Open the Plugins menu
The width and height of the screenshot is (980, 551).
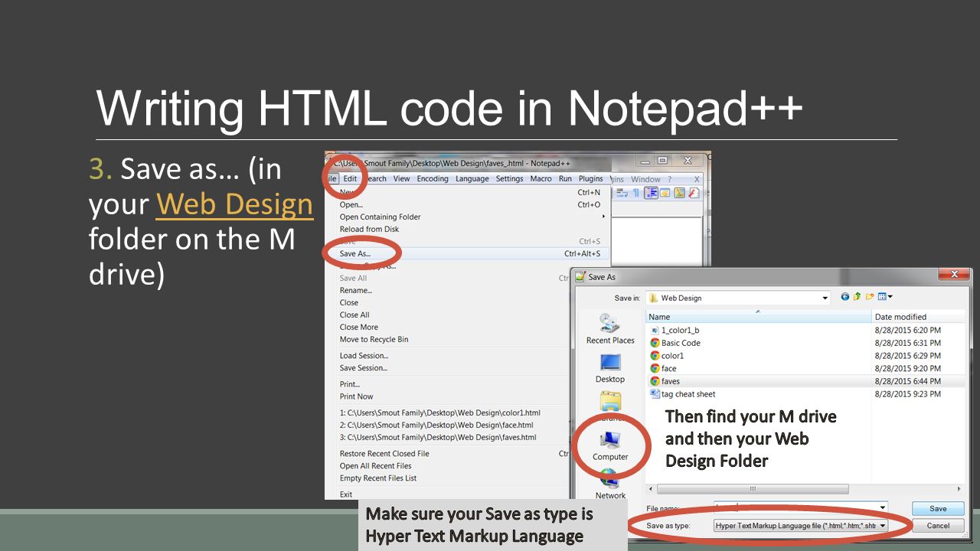tap(590, 179)
